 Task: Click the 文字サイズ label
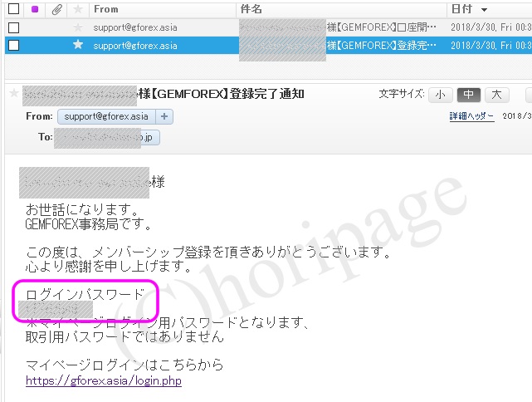[x=402, y=94]
